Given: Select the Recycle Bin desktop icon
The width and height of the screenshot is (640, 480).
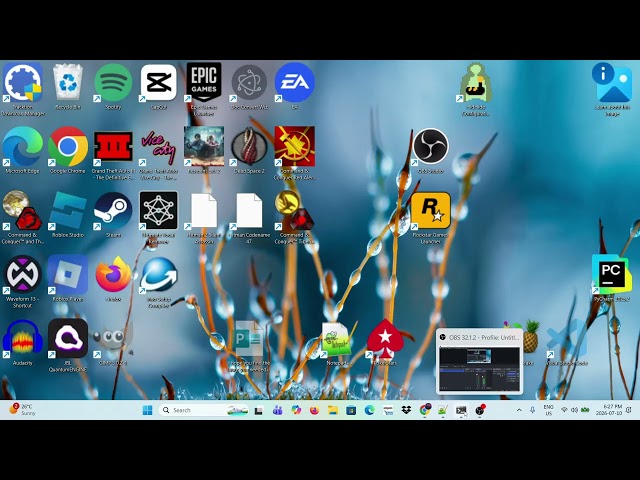Looking at the screenshot, I should [x=68, y=83].
